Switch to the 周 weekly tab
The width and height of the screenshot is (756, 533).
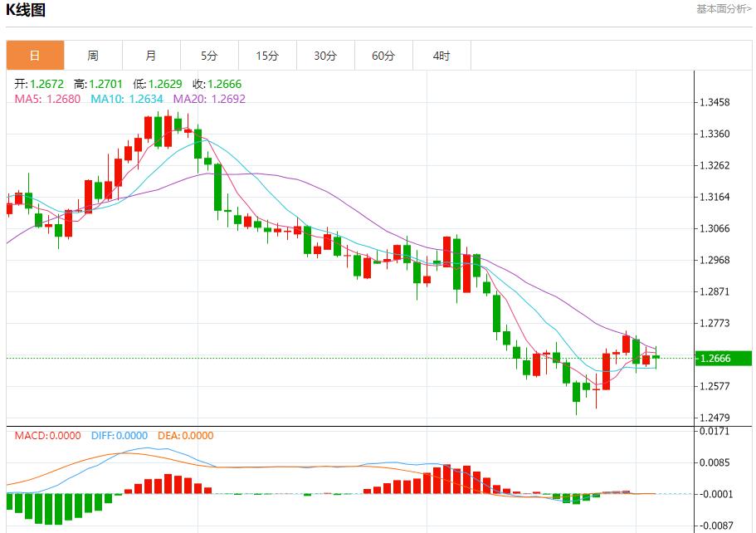[x=93, y=56]
